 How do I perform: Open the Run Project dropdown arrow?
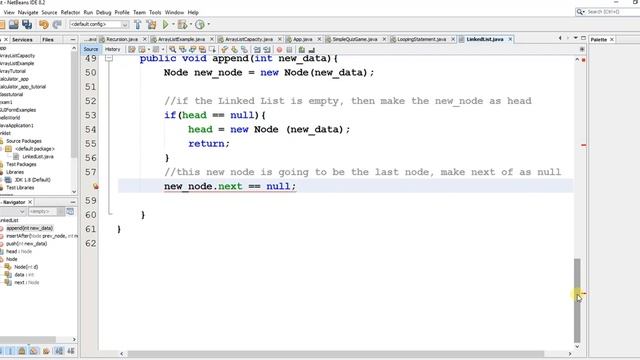[x=173, y=24]
